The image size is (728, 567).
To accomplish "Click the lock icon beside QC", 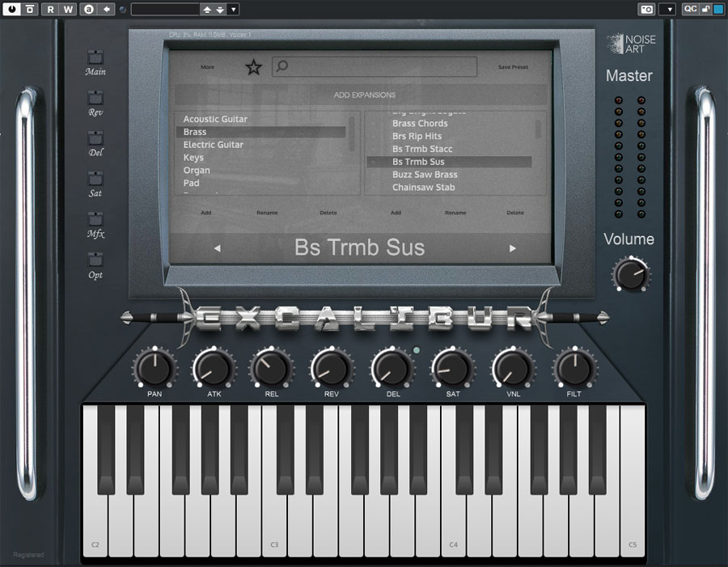I will (705, 9).
